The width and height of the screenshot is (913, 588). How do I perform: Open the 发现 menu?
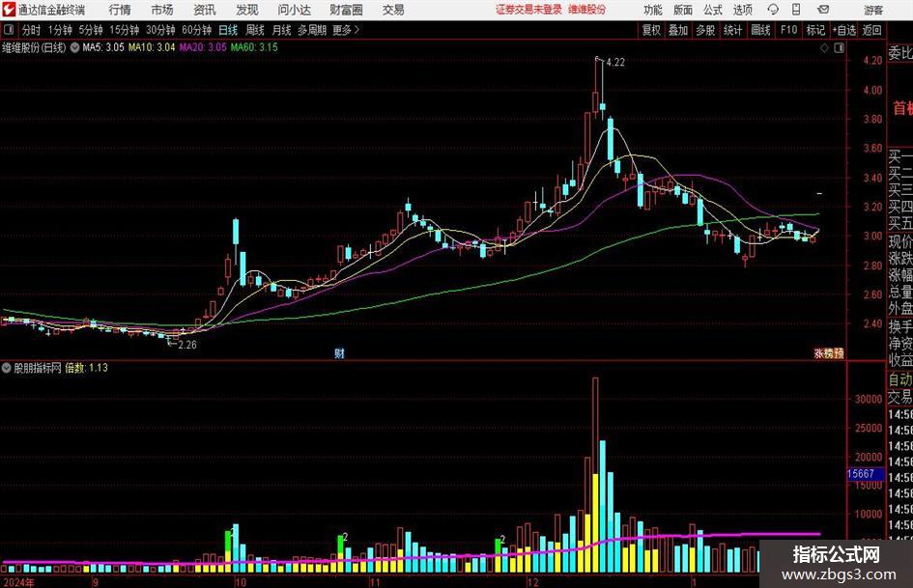tap(247, 10)
